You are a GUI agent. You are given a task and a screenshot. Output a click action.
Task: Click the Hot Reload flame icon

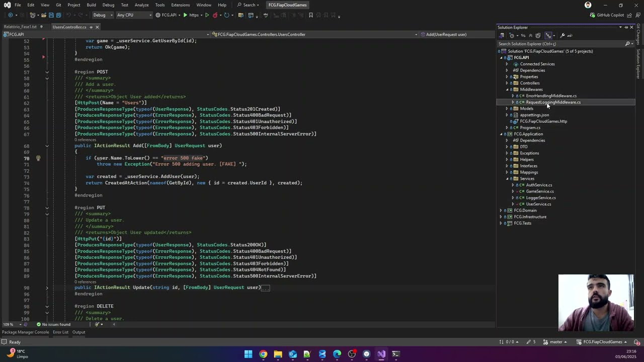(x=215, y=15)
